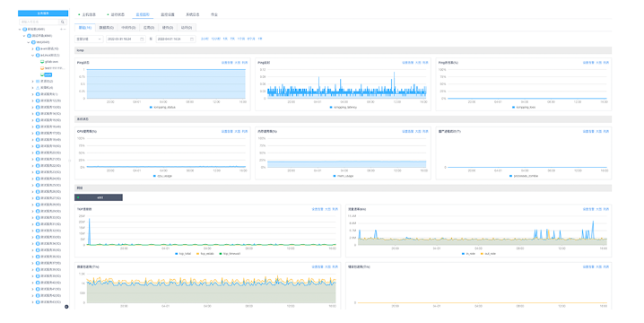644x323 pixels.
Task: Click the root node's blue circle icon
Action: click(24, 30)
